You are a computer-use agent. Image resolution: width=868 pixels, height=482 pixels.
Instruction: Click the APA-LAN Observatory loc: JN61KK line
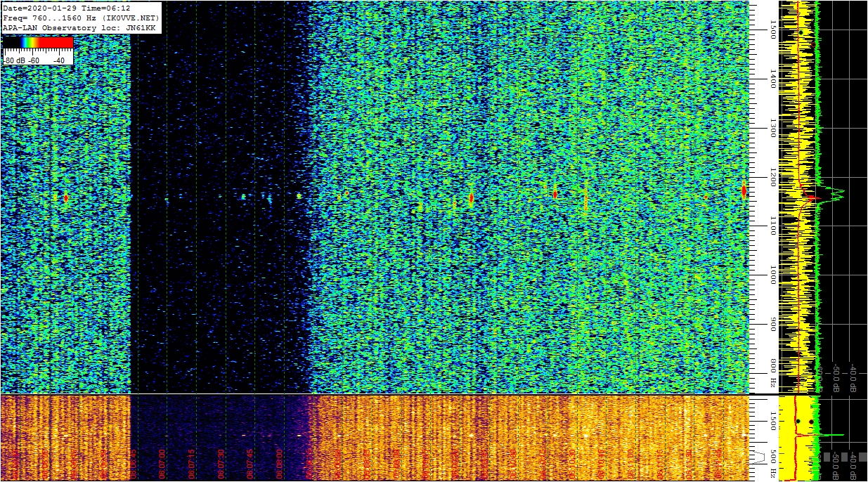[x=79, y=27]
